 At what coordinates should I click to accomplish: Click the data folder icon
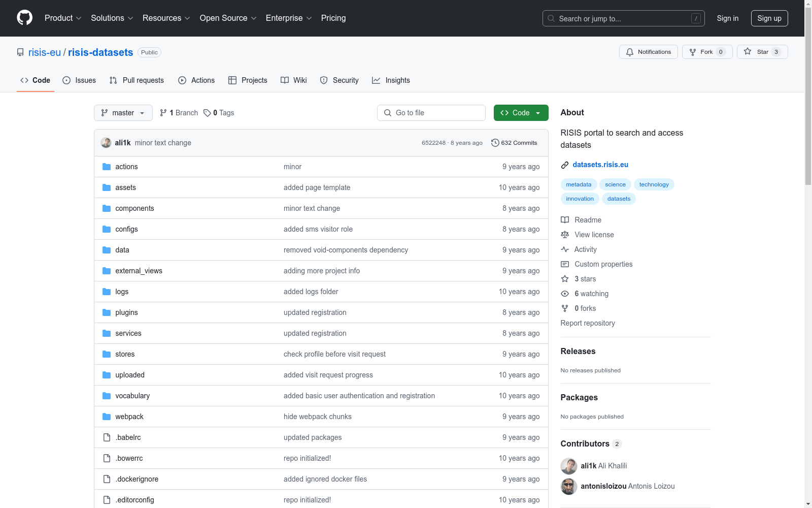(107, 250)
